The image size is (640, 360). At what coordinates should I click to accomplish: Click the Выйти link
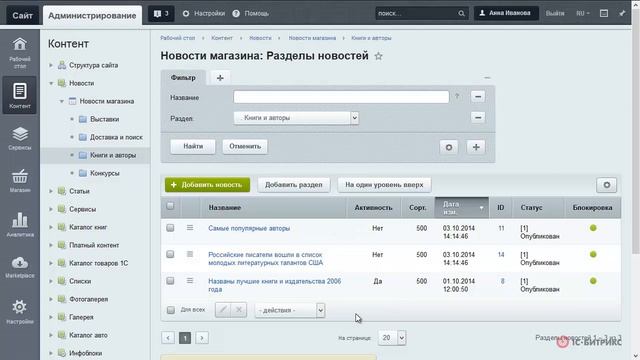555,13
